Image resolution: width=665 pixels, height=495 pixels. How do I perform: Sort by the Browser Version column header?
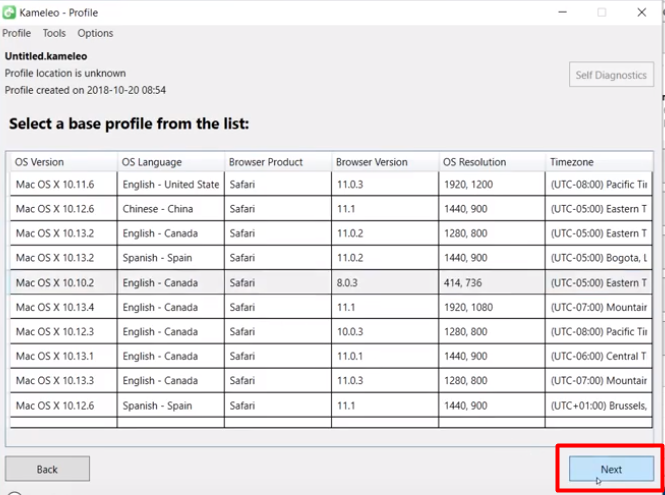coord(385,162)
